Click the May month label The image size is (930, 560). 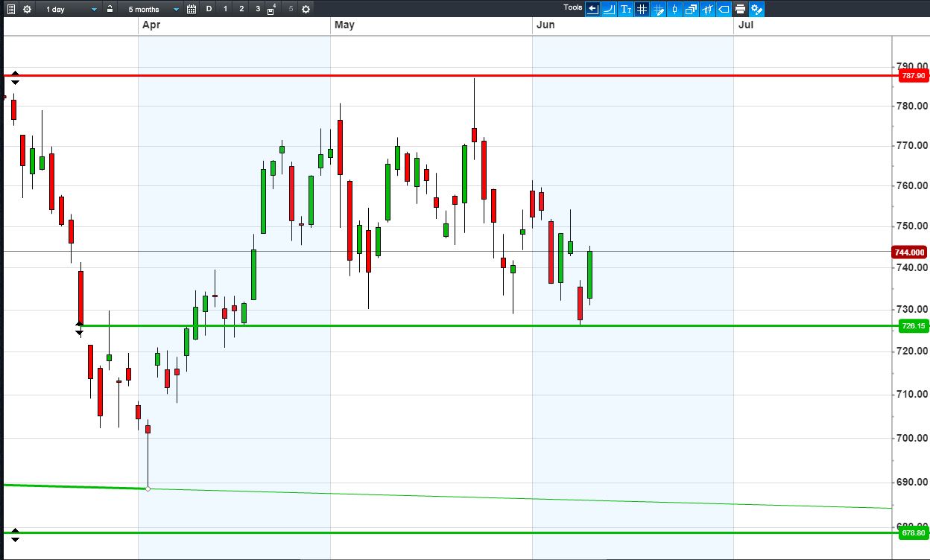click(x=344, y=25)
